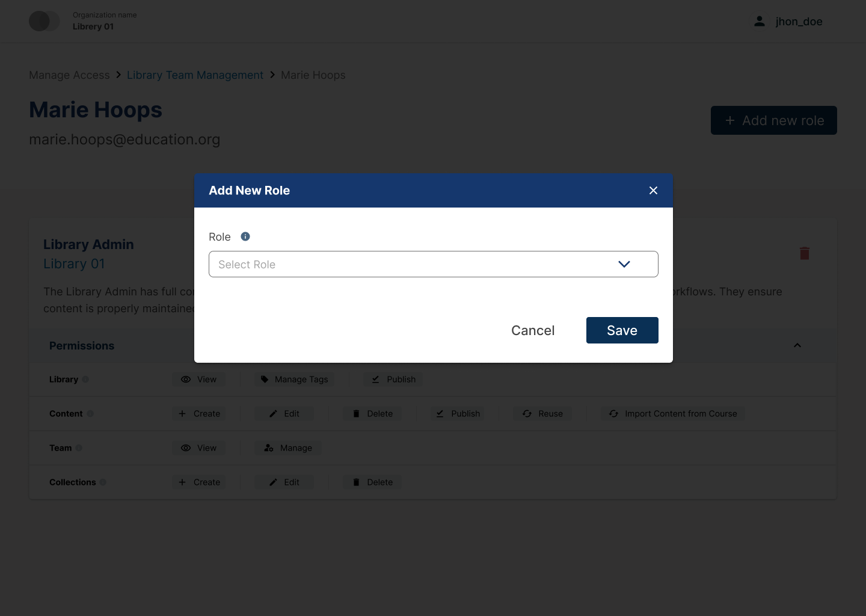Collapse the Permissions section chevron
This screenshot has width=866, height=616.
[797, 345]
